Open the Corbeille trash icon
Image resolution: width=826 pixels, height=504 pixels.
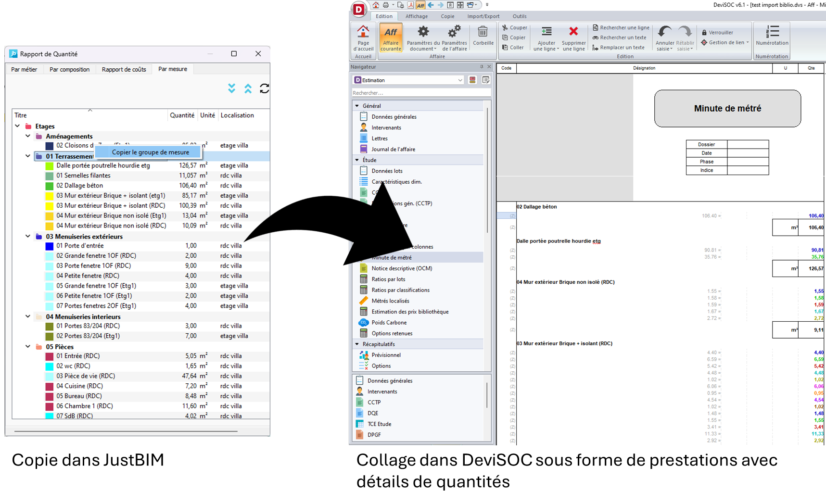tap(483, 32)
